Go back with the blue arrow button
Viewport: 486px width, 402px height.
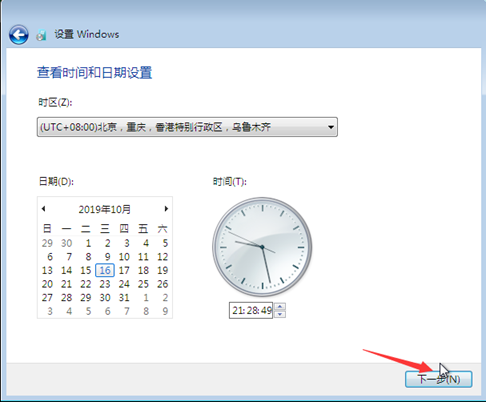click(19, 35)
